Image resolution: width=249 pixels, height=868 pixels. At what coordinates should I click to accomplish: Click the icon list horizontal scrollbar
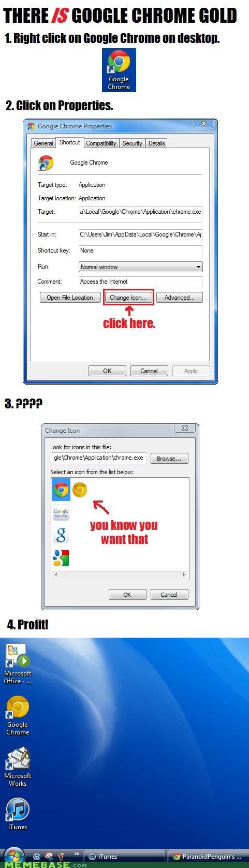[120, 575]
